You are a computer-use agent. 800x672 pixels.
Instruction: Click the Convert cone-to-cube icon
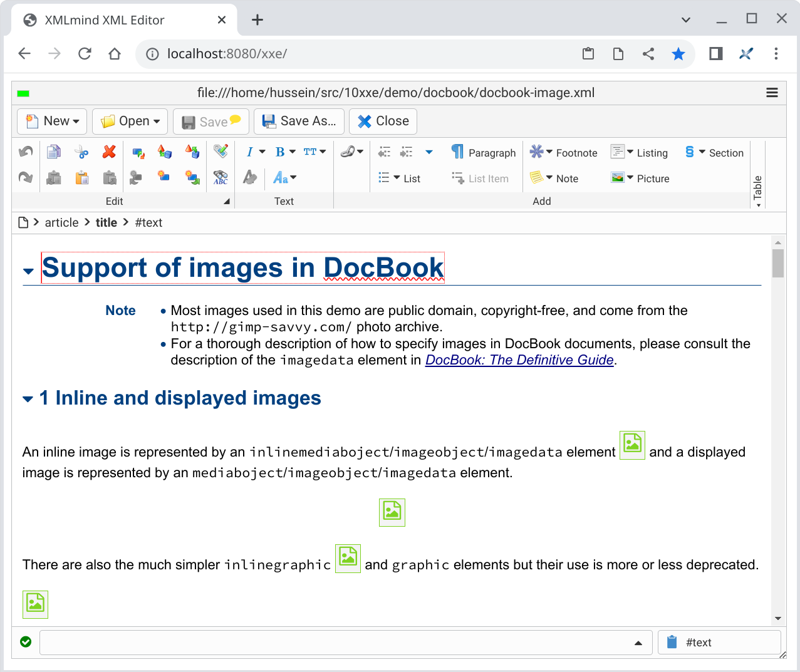point(165,152)
